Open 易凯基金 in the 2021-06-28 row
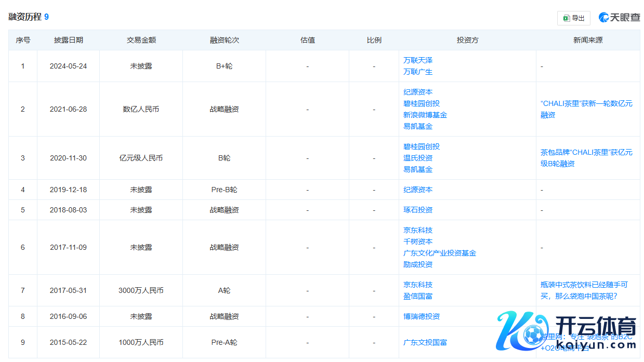The height and width of the screenshot is (362, 644). point(418,126)
